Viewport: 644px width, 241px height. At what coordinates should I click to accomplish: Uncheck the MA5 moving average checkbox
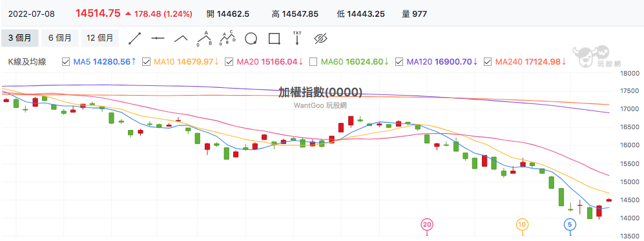(65, 62)
